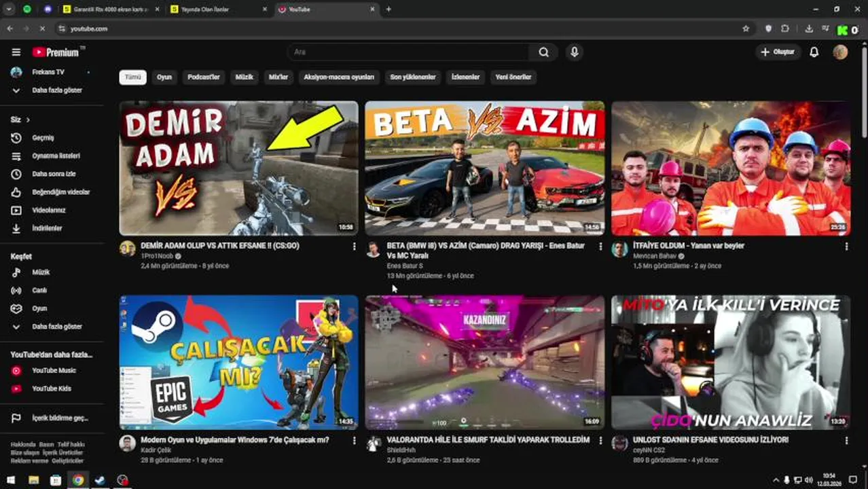The image size is (868, 489).
Task: Click the VALORANTDA HİLE İLE SMURF title
Action: point(488,440)
